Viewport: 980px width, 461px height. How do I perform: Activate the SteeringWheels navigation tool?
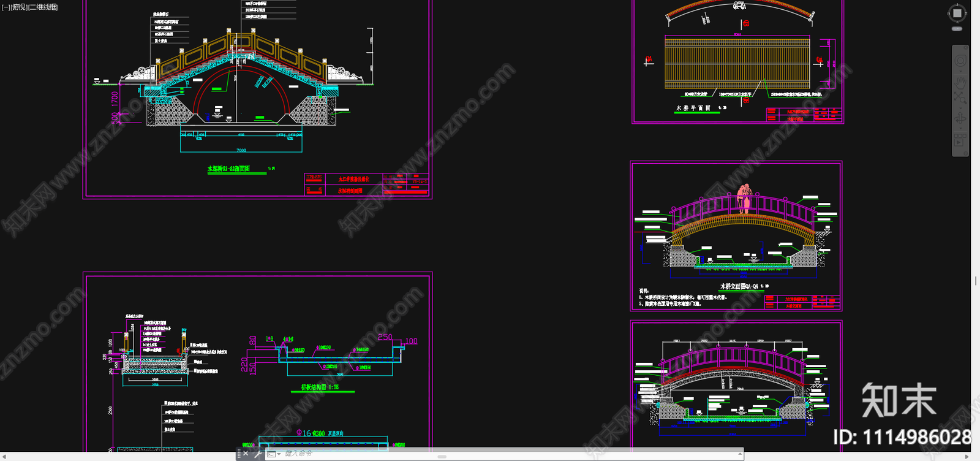(x=960, y=61)
